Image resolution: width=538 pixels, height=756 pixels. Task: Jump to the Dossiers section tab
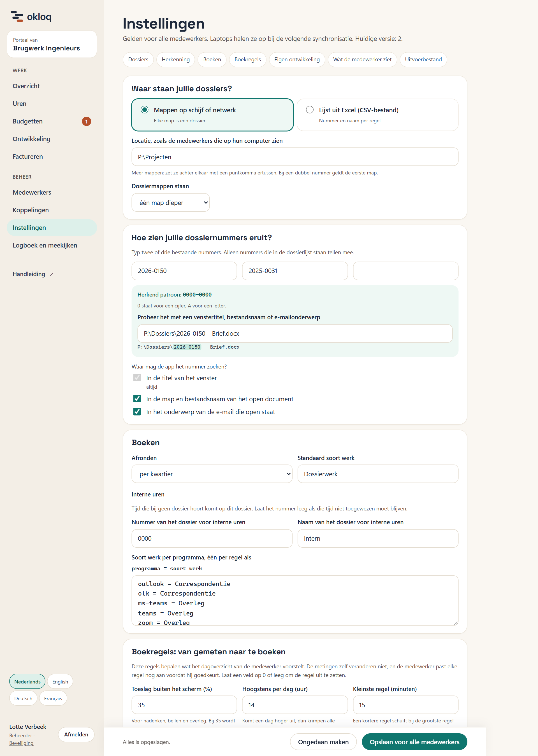(x=138, y=60)
